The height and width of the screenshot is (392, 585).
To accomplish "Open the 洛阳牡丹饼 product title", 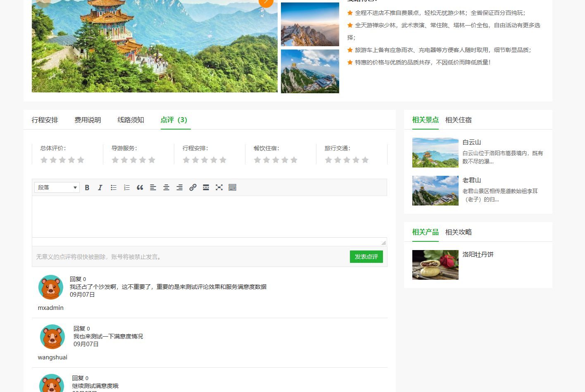I will pyautogui.click(x=478, y=255).
